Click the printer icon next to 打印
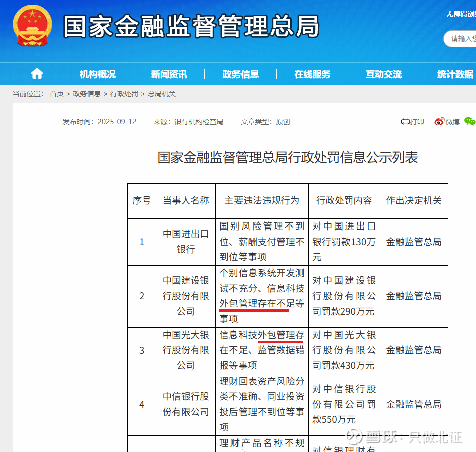 pyautogui.click(x=405, y=122)
